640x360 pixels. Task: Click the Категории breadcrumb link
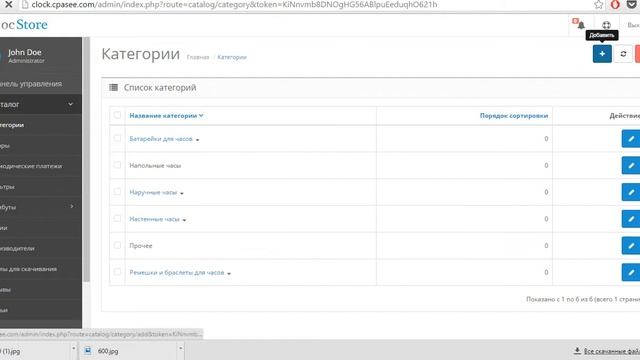coord(232,57)
